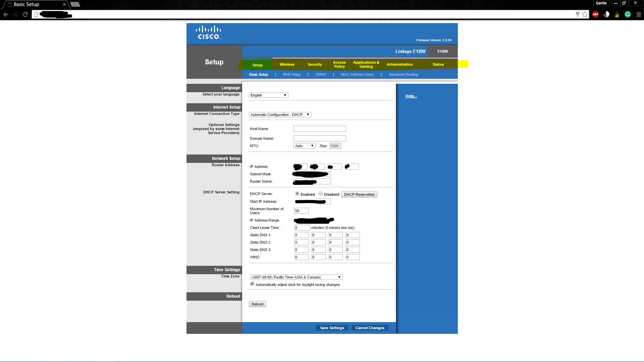This screenshot has width=644, height=362.
Task: Open the Chrome hamburger menu
Action: point(639,14)
